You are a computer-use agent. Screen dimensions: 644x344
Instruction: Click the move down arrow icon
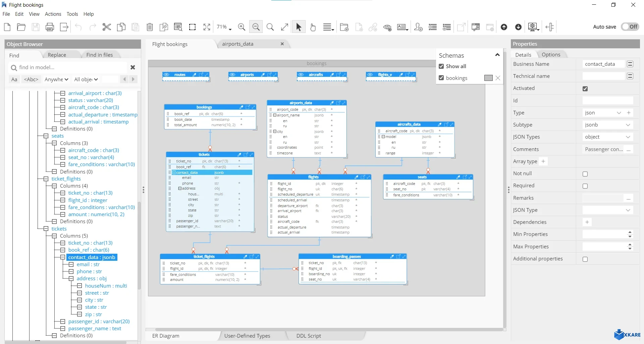pyautogui.click(x=518, y=27)
